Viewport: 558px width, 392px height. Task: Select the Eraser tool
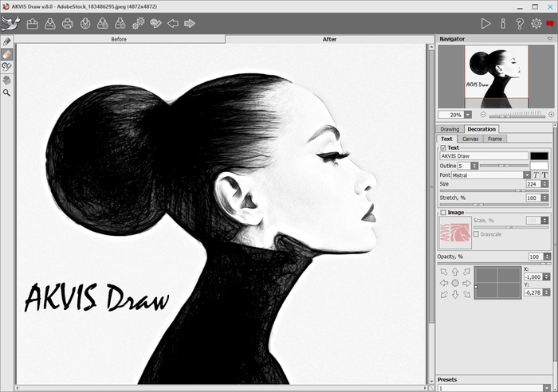6,54
